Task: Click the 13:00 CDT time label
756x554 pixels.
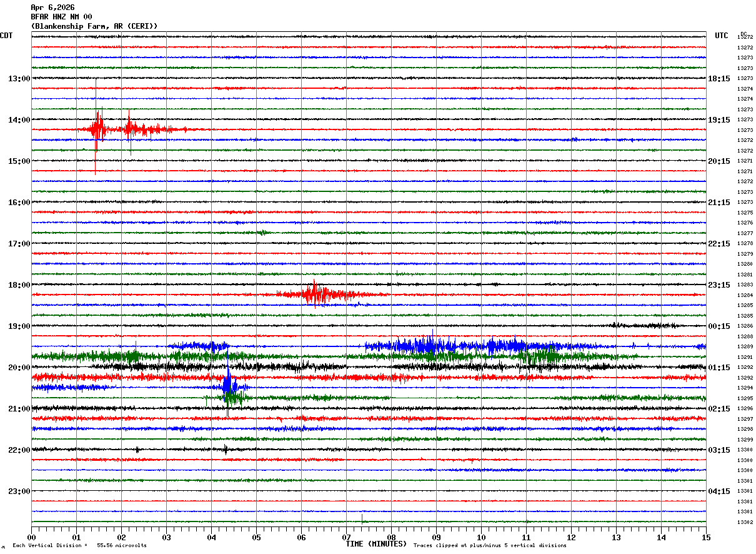Action: pos(19,79)
